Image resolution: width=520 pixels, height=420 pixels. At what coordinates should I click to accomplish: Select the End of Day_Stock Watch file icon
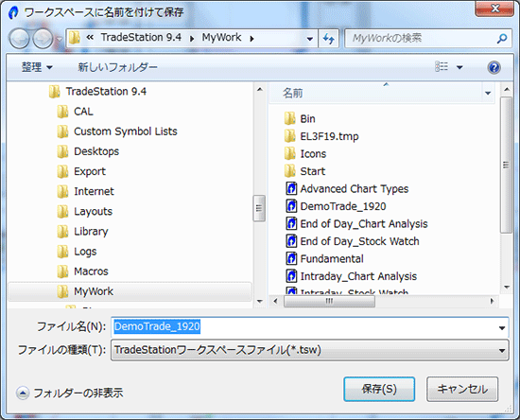click(291, 241)
